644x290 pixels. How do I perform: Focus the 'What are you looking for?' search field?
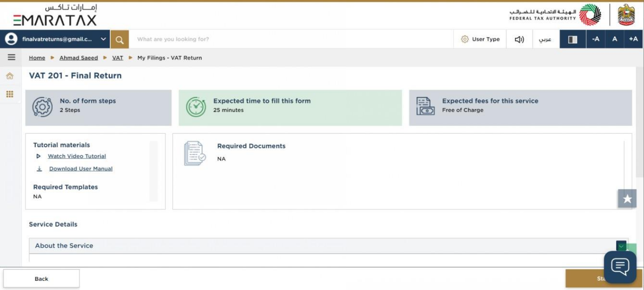click(291, 39)
